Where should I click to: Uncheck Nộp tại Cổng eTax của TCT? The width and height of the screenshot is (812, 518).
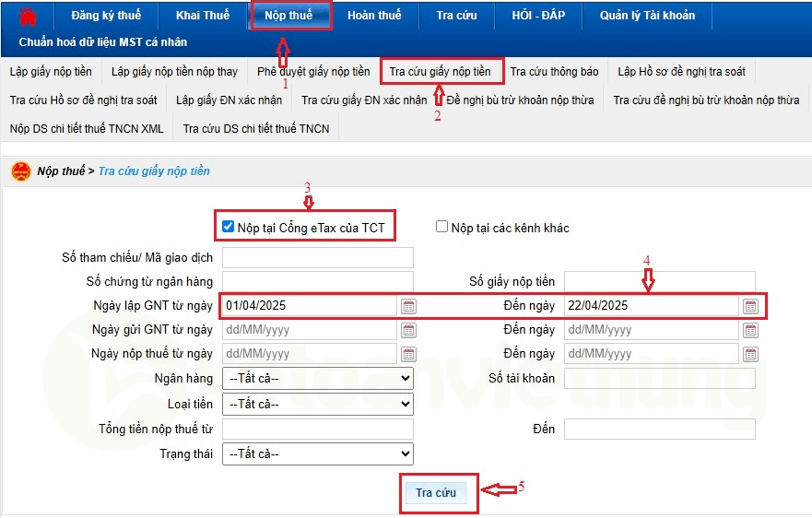(x=229, y=227)
